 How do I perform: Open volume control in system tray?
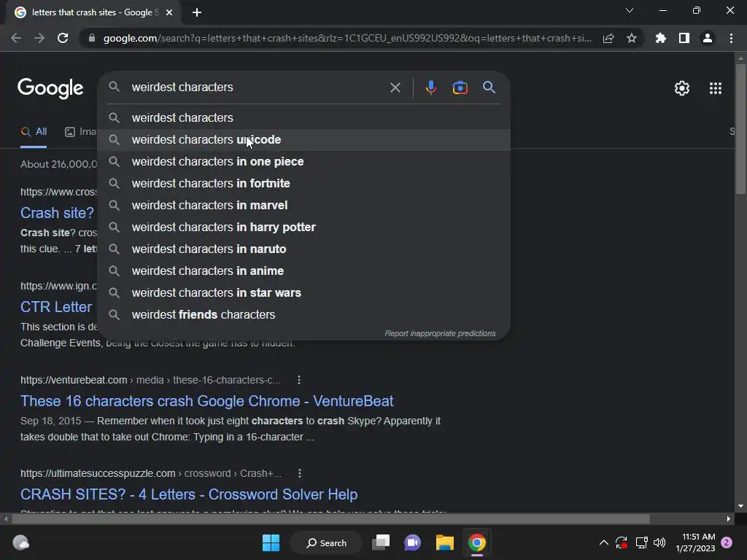pyautogui.click(x=659, y=542)
